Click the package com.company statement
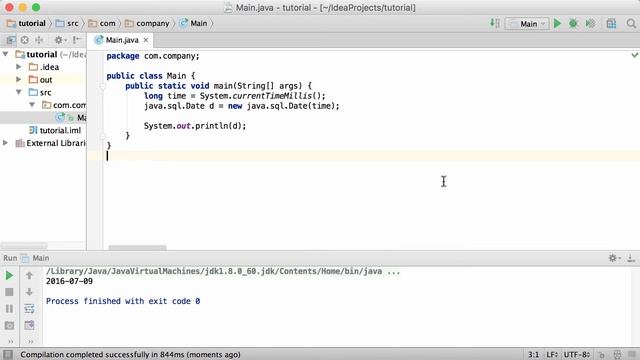This screenshot has width=640, height=360. pos(153,56)
